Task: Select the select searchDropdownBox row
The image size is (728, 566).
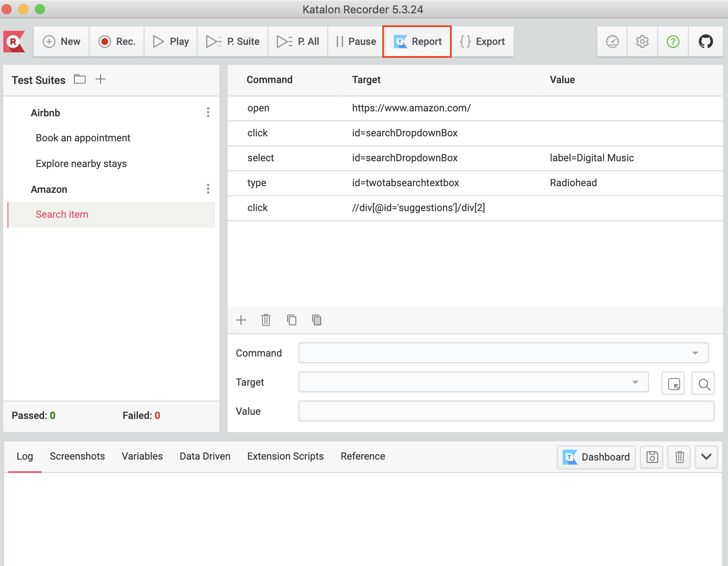Action: (475, 158)
